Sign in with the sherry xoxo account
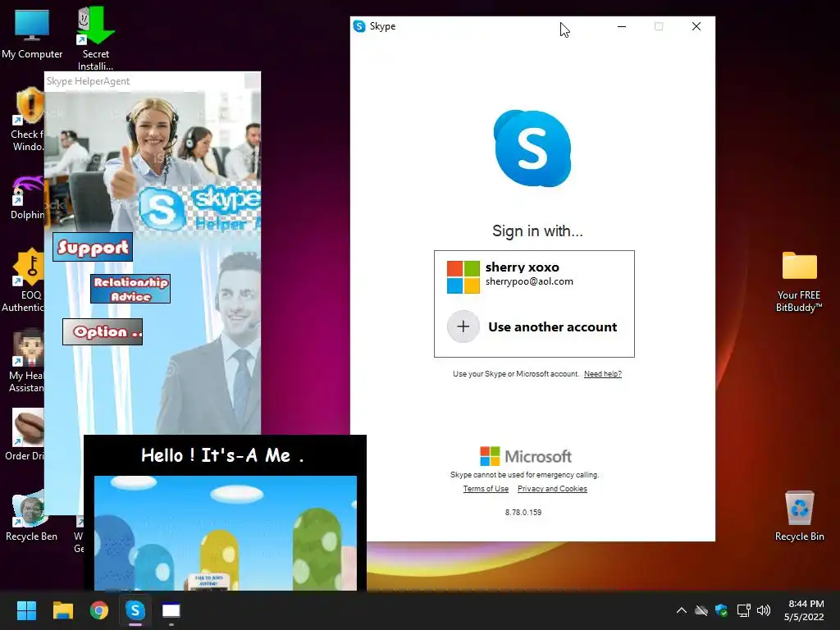The width and height of the screenshot is (840, 630). (534, 277)
